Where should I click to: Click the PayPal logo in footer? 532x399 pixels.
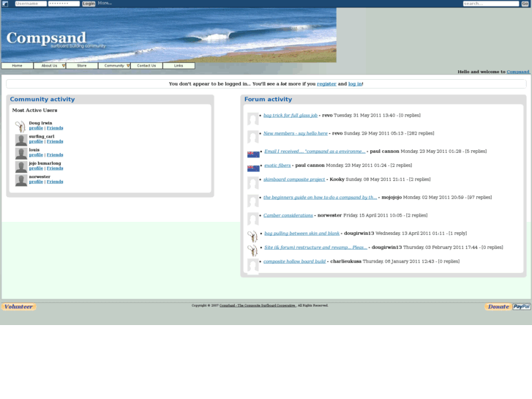click(x=521, y=307)
